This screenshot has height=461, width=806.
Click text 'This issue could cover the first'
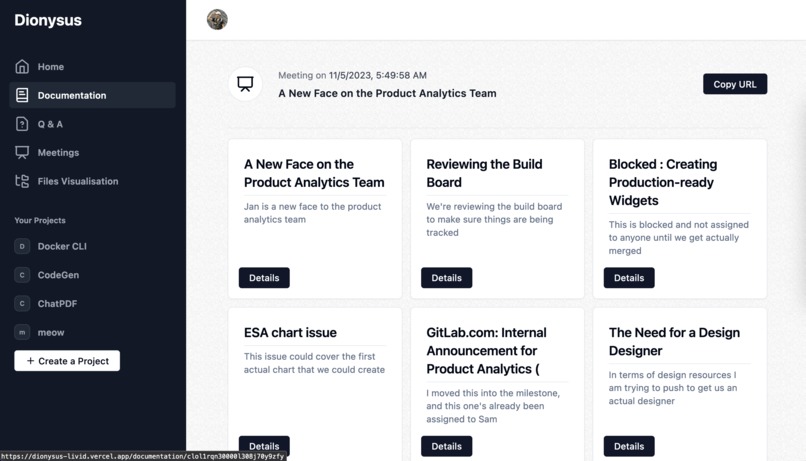(x=309, y=356)
